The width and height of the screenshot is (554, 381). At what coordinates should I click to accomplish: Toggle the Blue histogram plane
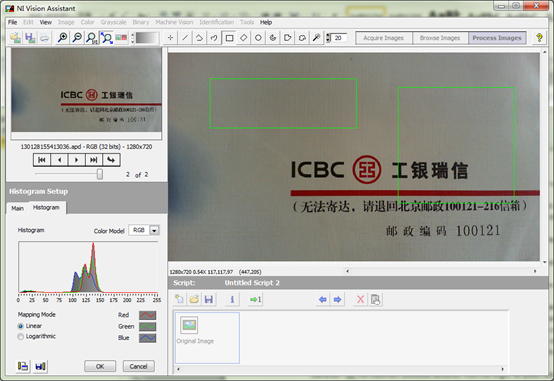pos(147,338)
